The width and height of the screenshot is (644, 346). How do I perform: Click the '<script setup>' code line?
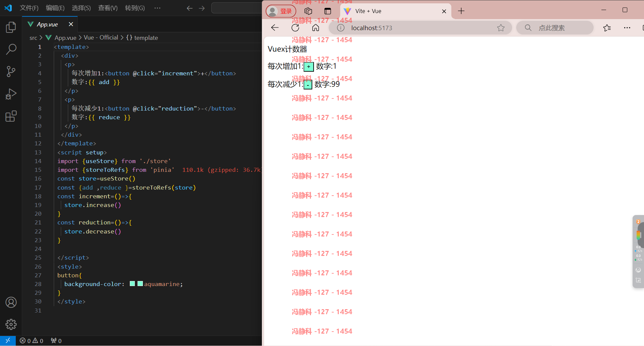point(82,152)
